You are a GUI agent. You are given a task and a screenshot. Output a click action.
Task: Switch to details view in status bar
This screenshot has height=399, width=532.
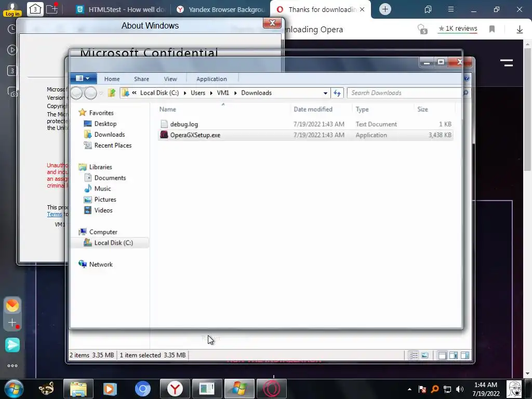[413, 355]
